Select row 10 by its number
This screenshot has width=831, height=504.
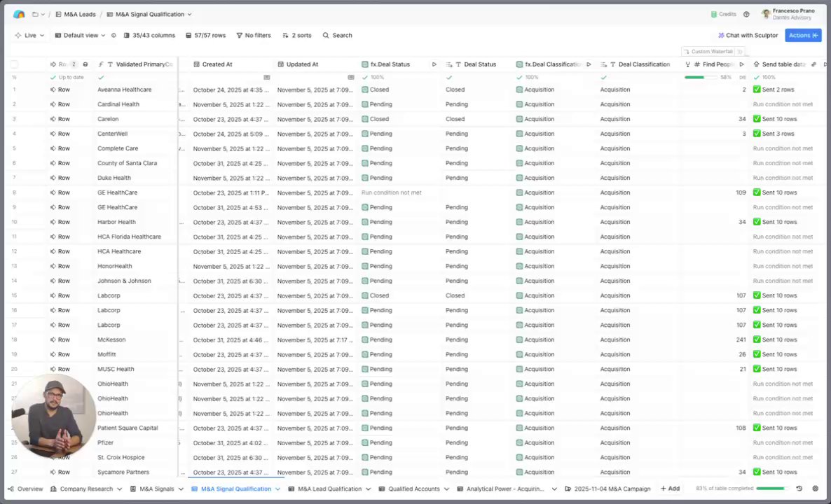point(14,223)
